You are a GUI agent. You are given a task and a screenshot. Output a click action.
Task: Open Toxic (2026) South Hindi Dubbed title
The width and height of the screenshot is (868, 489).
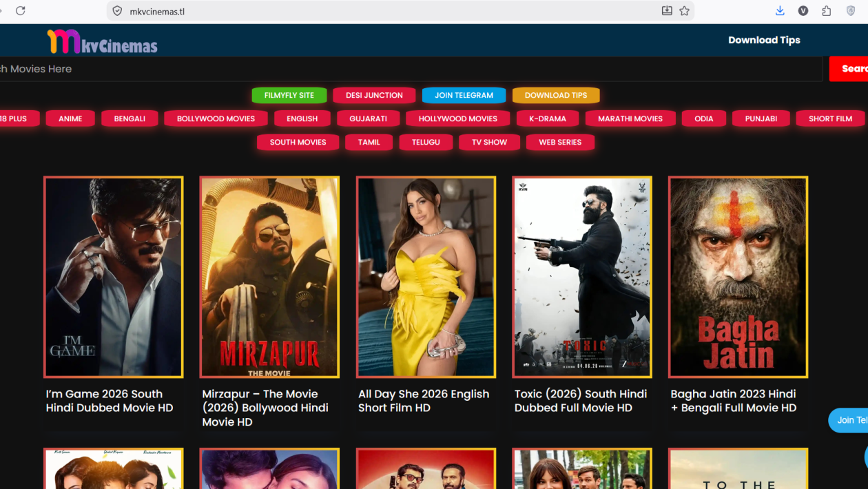click(x=581, y=401)
